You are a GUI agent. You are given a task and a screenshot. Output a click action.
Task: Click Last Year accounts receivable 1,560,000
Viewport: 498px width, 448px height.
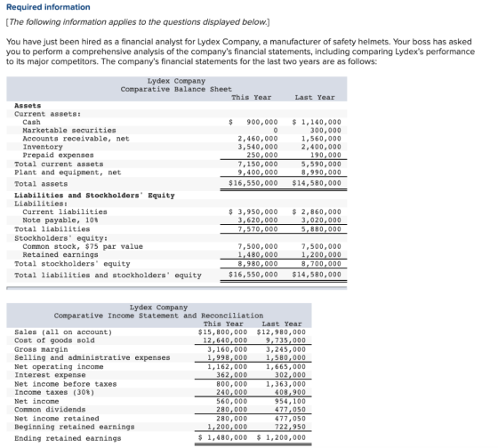click(x=321, y=139)
